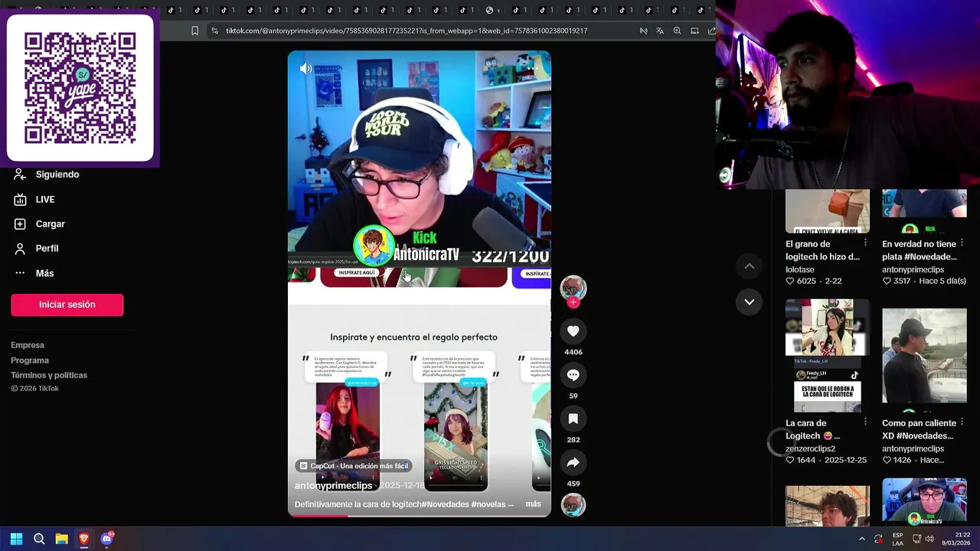This screenshot has width=980, height=551.
Task: Click zoom magnifier icon in address bar
Action: coord(677,31)
